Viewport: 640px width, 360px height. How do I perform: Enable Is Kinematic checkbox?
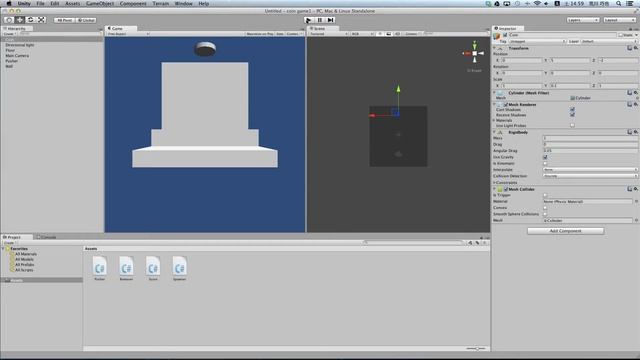[545, 163]
